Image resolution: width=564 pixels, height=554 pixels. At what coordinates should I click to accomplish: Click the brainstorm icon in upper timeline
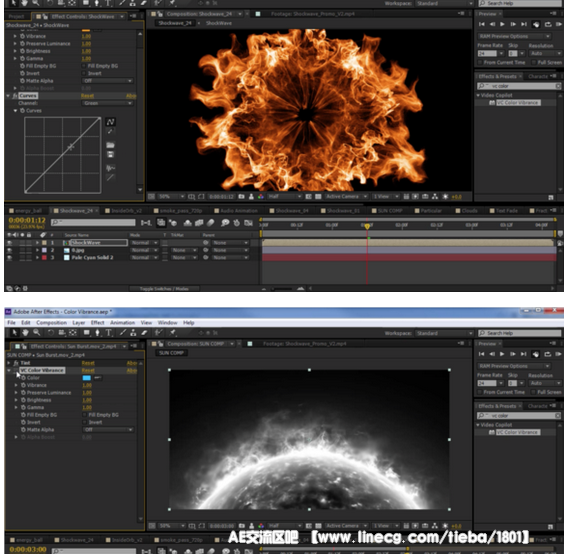click(225, 223)
